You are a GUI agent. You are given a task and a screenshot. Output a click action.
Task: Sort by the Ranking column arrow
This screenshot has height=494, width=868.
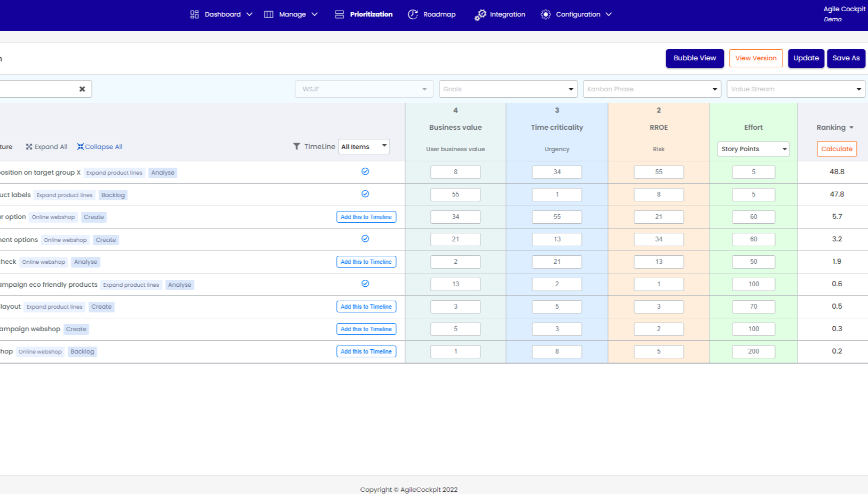(x=851, y=128)
